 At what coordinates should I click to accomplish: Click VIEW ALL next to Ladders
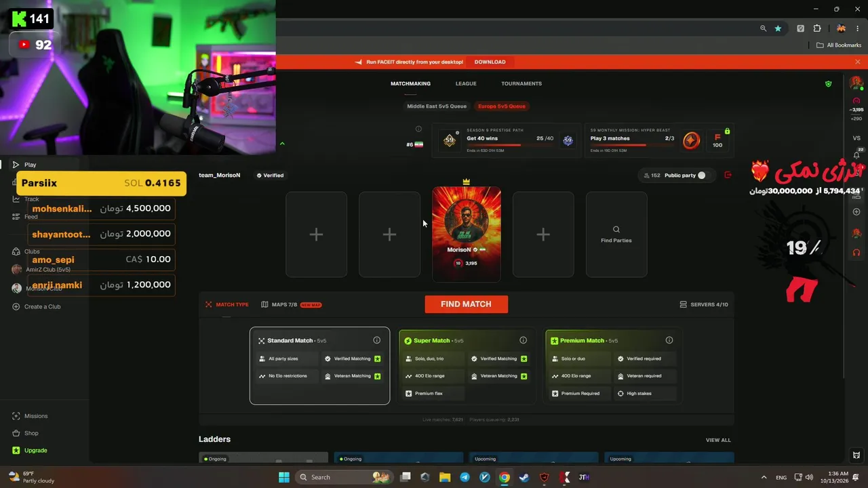(x=718, y=440)
